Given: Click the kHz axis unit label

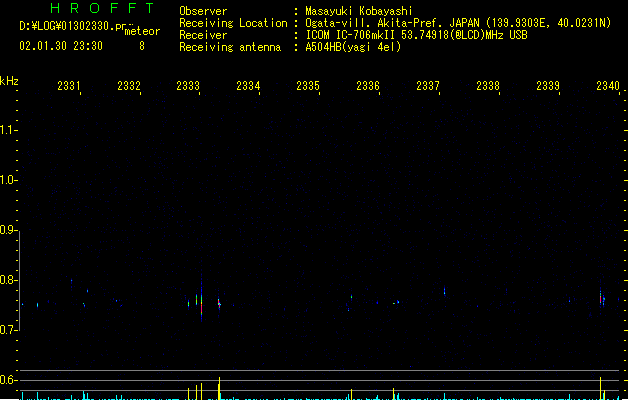Looking at the screenshot, I should pyautogui.click(x=9, y=81).
